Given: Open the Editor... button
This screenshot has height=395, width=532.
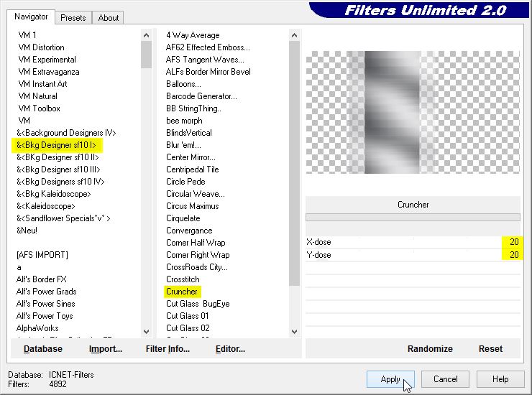Looking at the screenshot, I should click(x=230, y=349).
